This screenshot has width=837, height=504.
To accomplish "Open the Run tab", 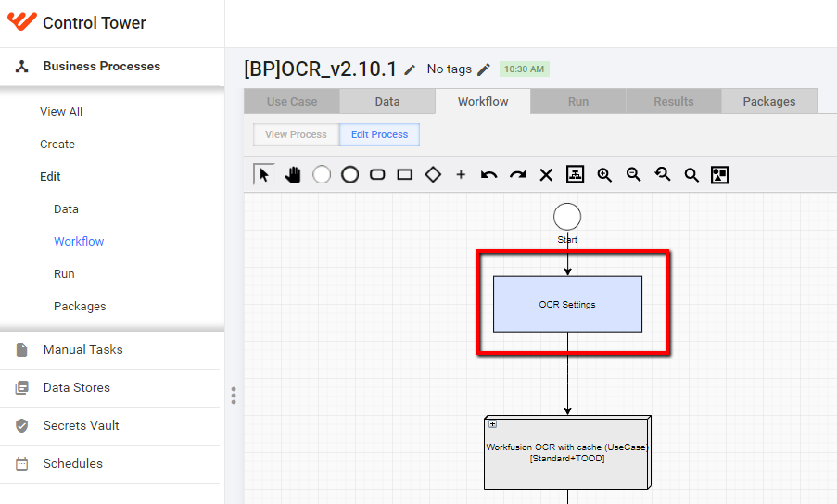I will click(x=578, y=101).
